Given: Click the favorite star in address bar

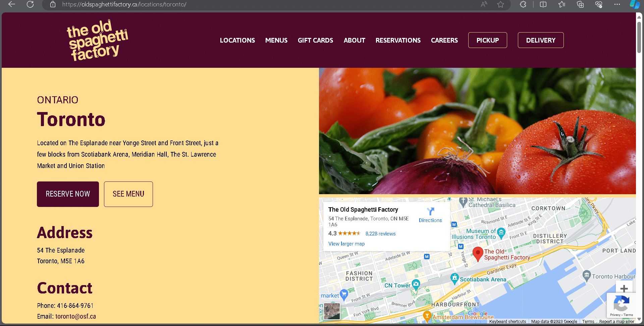Looking at the screenshot, I should click(500, 4).
